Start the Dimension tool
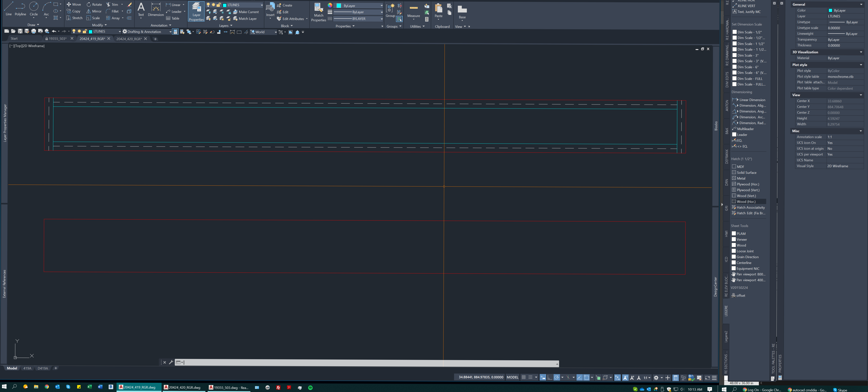Viewport: 868px width, 392px height. [156, 9]
